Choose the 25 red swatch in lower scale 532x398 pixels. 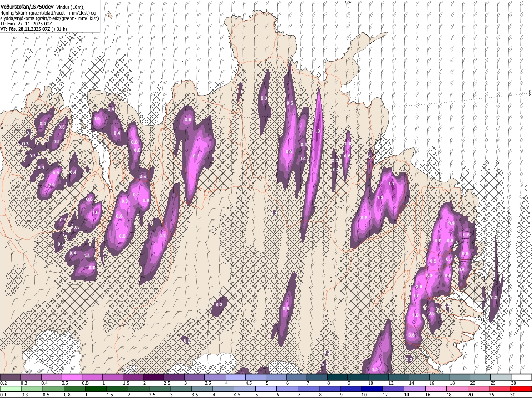coord(500,389)
